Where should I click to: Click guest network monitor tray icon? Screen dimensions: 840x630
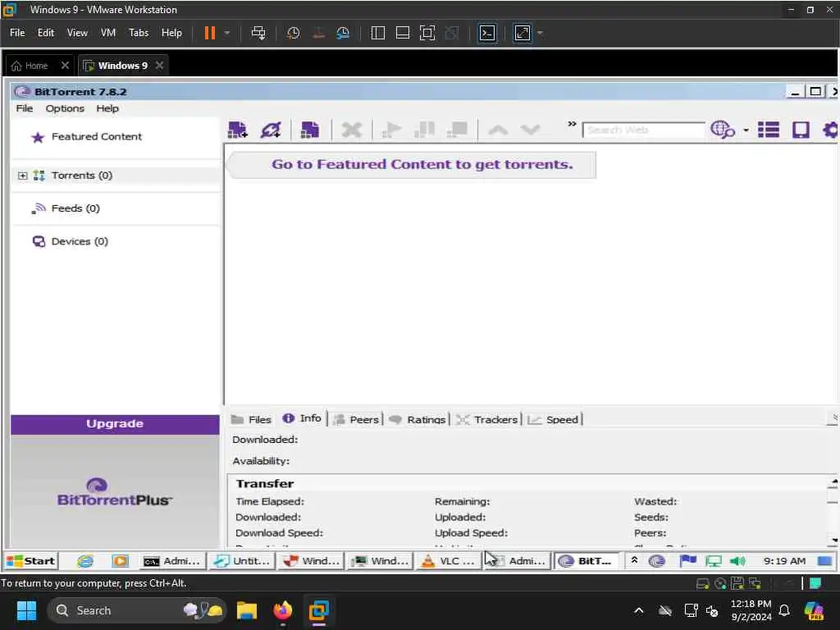pos(713,561)
